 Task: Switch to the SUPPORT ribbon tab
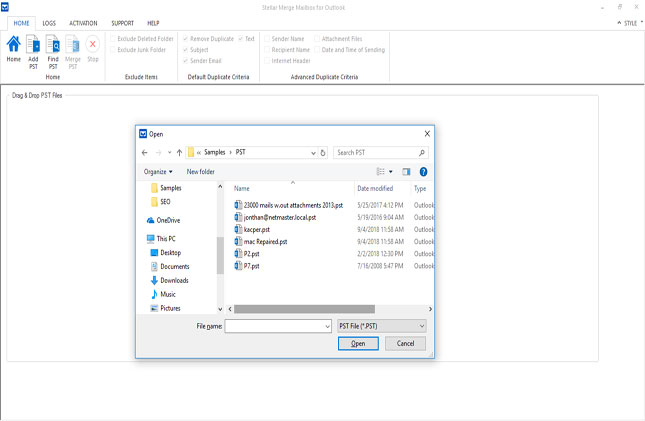click(x=123, y=23)
